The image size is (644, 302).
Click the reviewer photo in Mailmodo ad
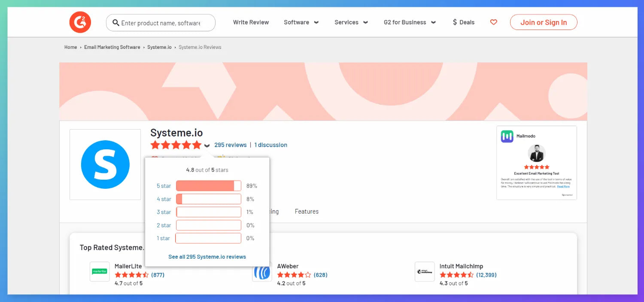click(537, 153)
